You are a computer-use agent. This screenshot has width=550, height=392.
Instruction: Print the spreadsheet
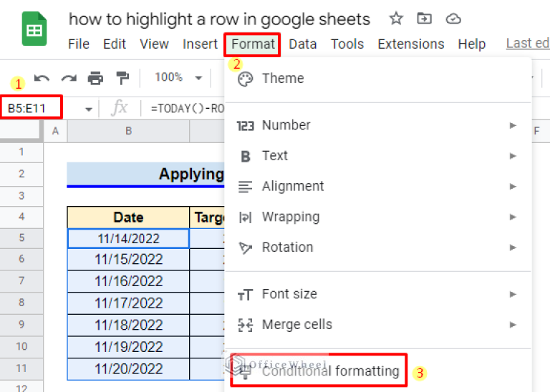click(95, 77)
